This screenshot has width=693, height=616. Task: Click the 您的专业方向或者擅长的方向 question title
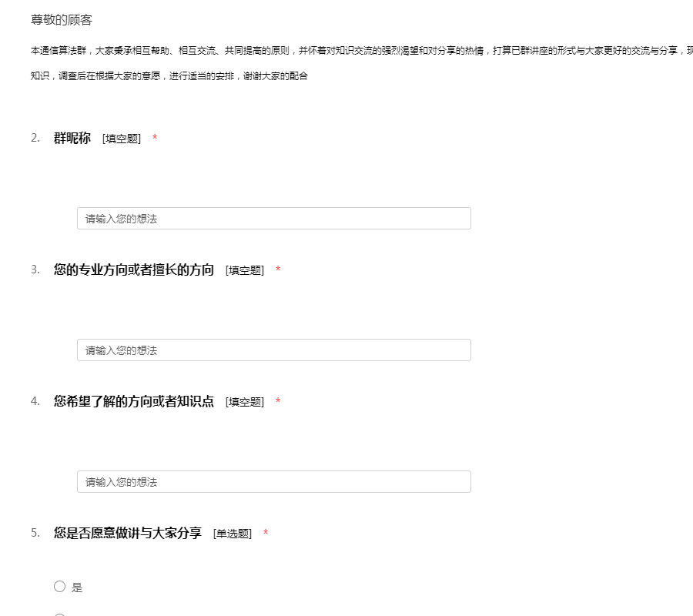[x=134, y=269]
